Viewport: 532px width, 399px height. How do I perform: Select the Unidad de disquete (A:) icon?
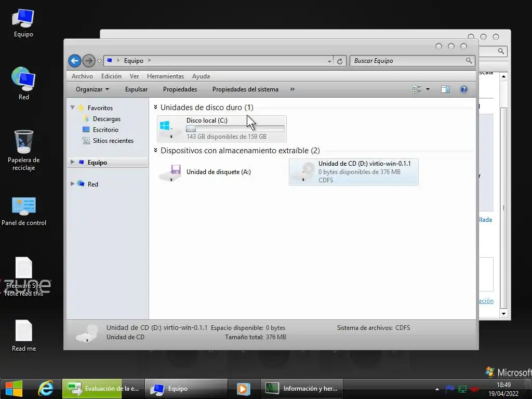(x=171, y=172)
